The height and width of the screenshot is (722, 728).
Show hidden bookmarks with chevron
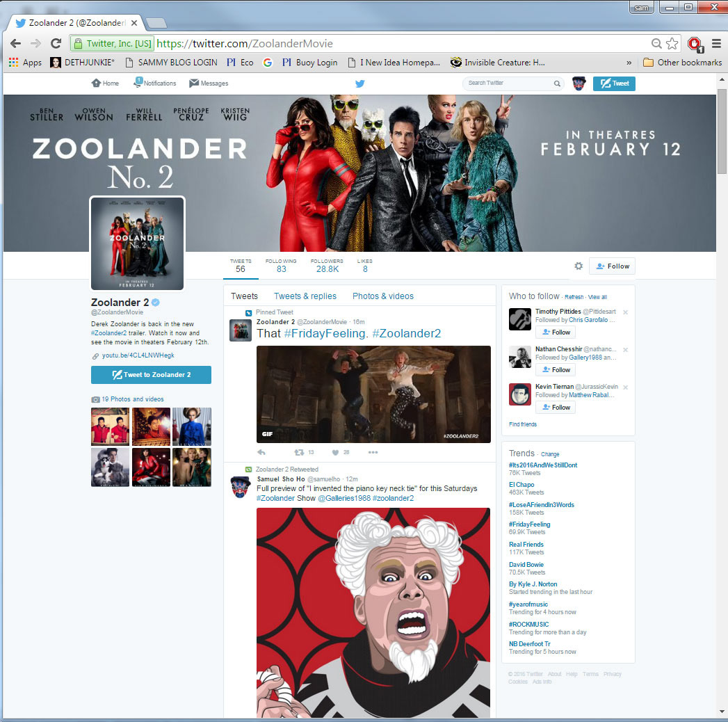629,62
